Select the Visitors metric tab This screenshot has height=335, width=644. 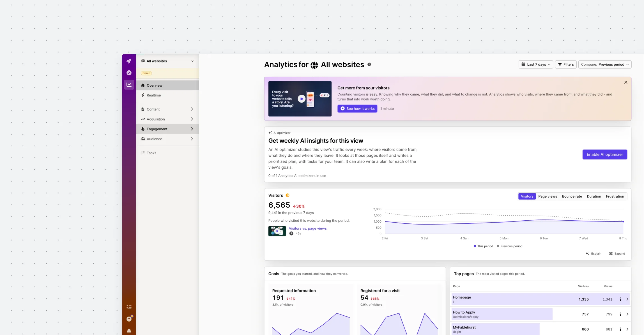(527, 196)
